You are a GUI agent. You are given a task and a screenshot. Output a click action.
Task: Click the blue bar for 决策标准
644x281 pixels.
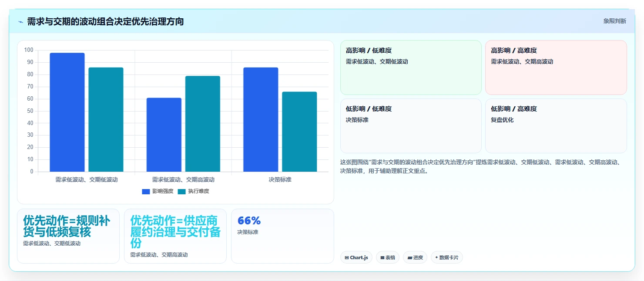[x=261, y=119]
